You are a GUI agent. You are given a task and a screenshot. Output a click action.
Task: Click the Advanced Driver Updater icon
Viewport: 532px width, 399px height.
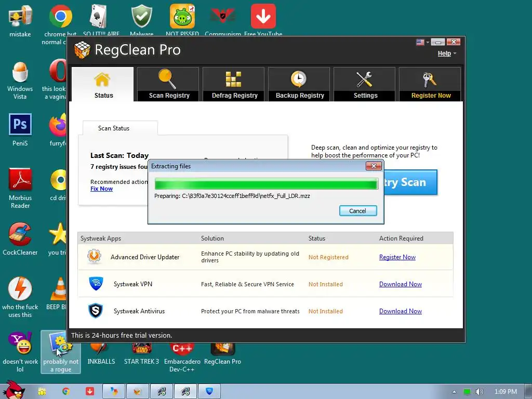point(94,257)
